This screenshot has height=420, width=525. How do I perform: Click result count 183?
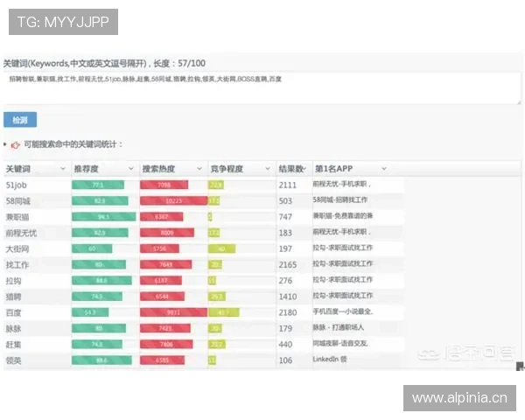pos(285,233)
